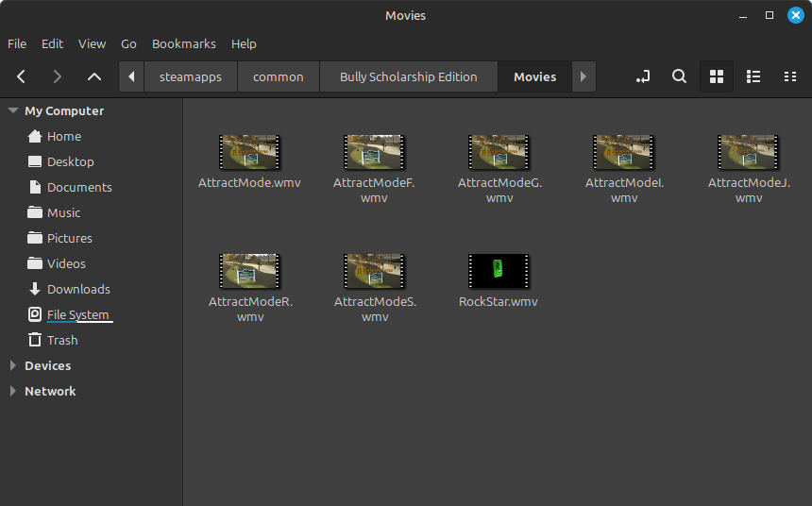
Task: Click the Documents label in the sidebar
Action: point(79,187)
